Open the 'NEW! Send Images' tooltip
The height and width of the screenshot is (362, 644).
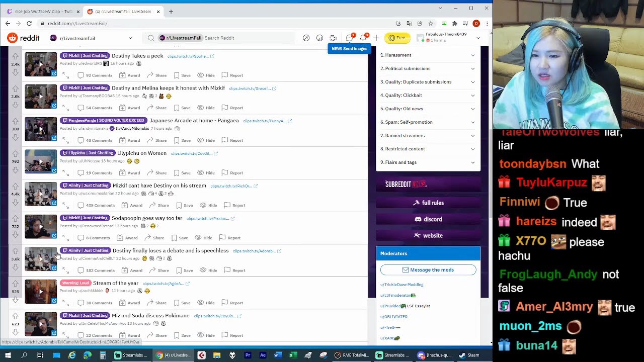(x=349, y=49)
